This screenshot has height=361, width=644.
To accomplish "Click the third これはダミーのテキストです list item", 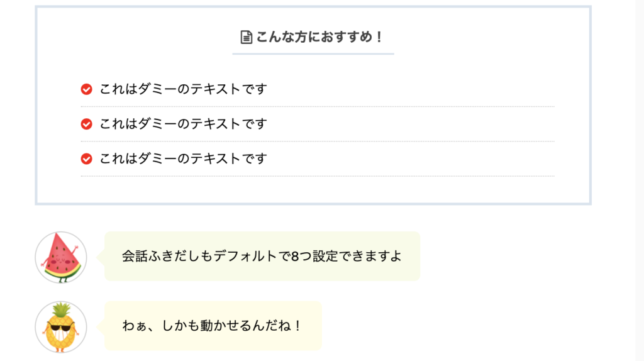I will 318,159.
